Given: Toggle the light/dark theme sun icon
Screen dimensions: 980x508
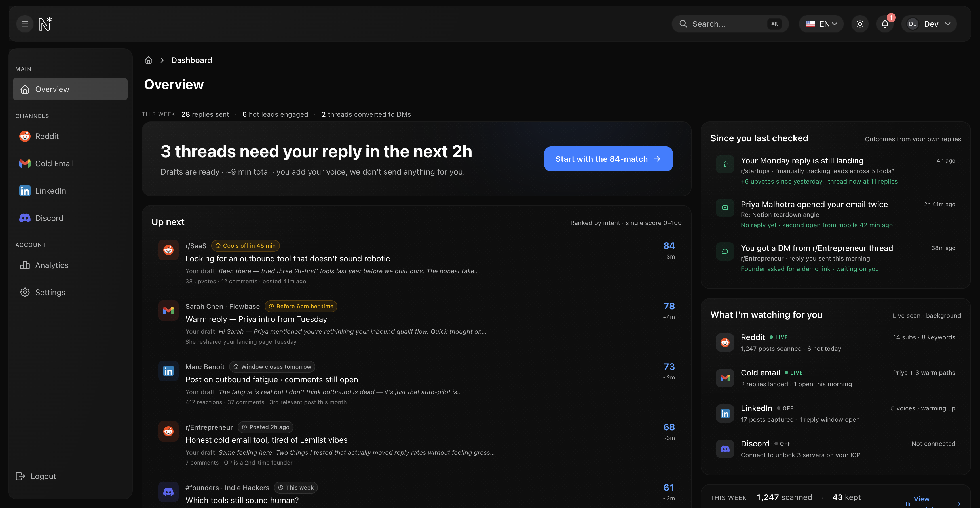Looking at the screenshot, I should point(860,24).
